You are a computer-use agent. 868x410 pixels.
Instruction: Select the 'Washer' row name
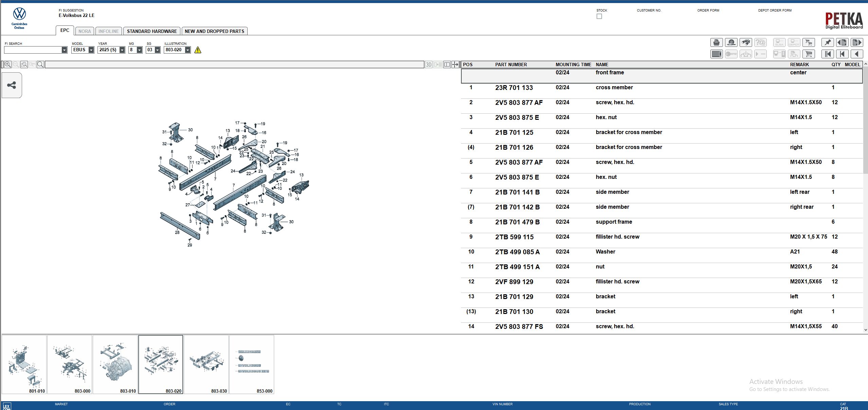pyautogui.click(x=605, y=252)
